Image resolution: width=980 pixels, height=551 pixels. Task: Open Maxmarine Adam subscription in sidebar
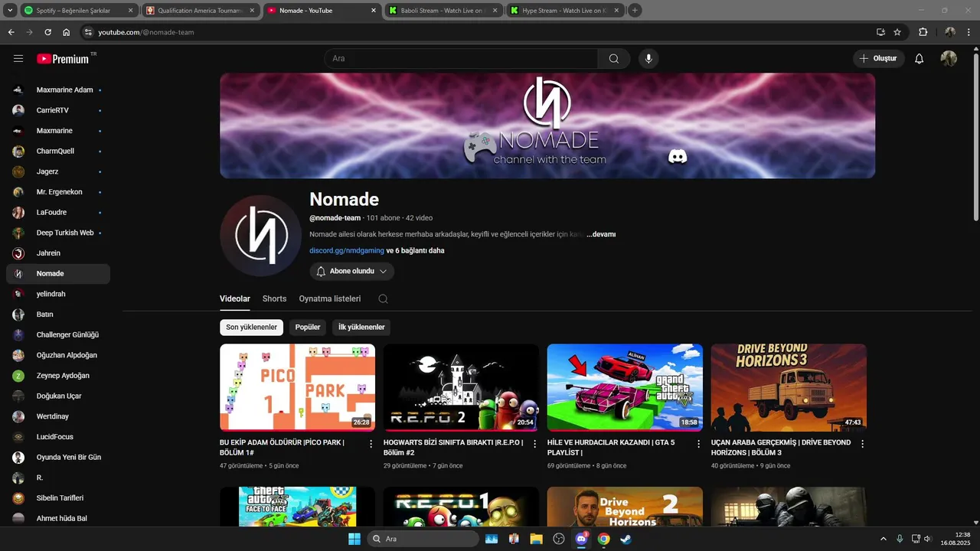coord(58,90)
